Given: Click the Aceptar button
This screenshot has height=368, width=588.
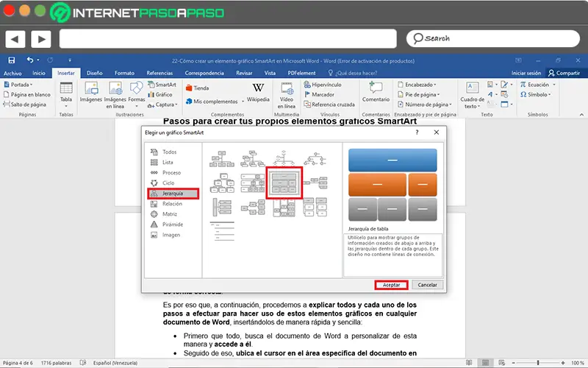Looking at the screenshot, I should click(391, 285).
